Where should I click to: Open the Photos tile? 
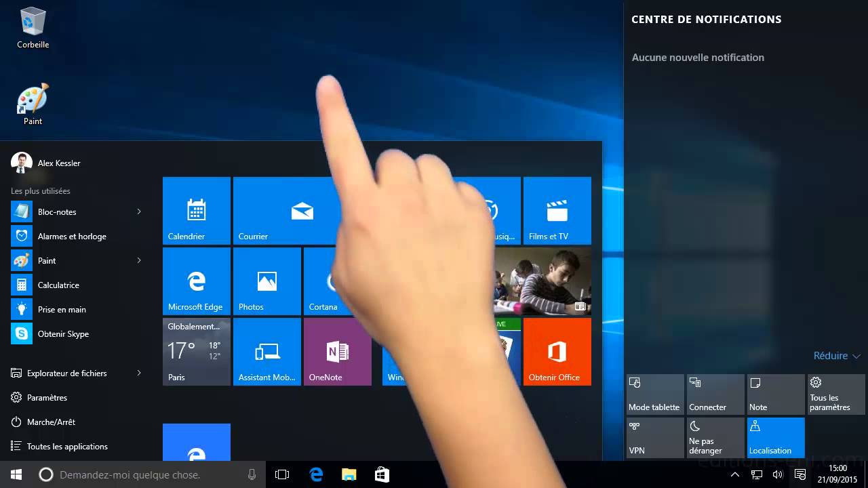(x=267, y=281)
